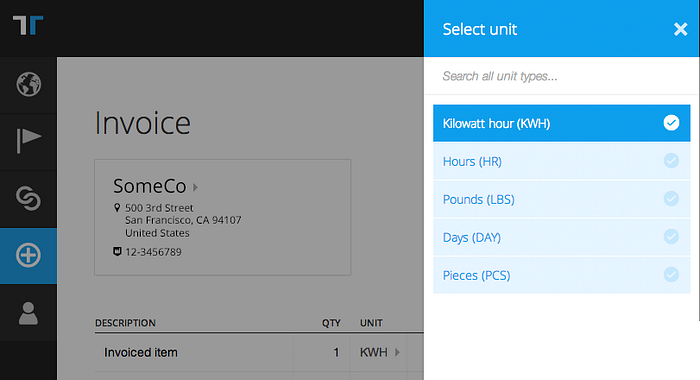Click the Invoiced item description cell
The height and width of the screenshot is (380, 700).
pyautogui.click(x=194, y=352)
